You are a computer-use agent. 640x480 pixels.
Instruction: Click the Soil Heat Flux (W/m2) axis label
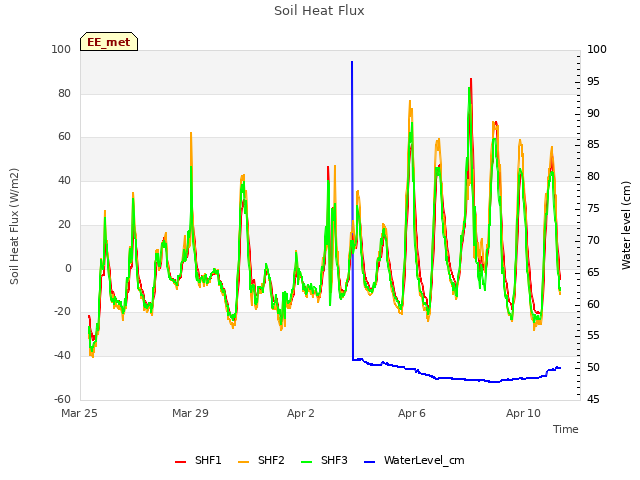[14, 226]
